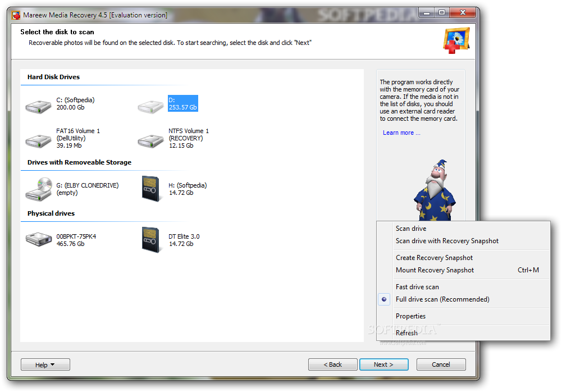Select the NTFS Volume 1 RECOVERY drive icon
The width and height of the screenshot is (562, 392).
point(150,139)
